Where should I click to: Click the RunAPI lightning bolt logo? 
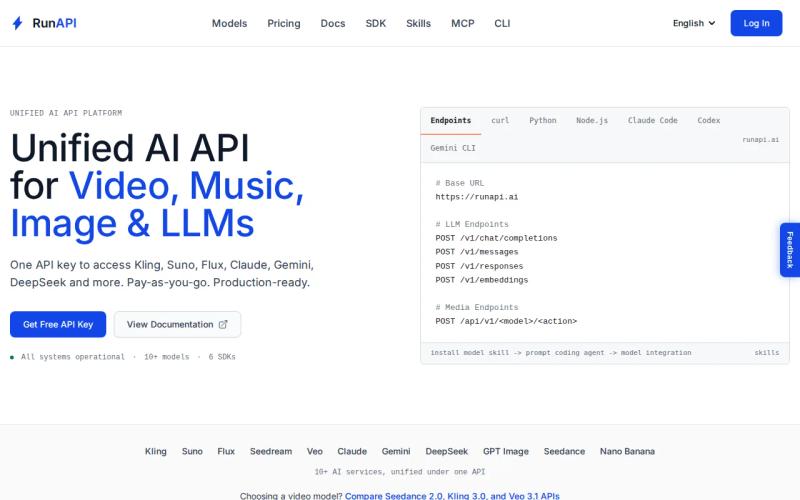coord(17,23)
